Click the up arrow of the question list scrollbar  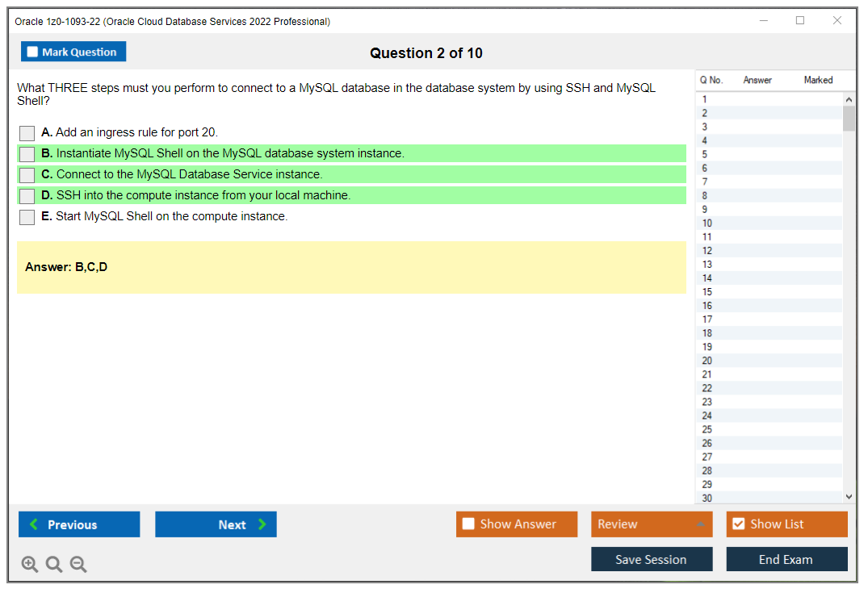point(849,98)
